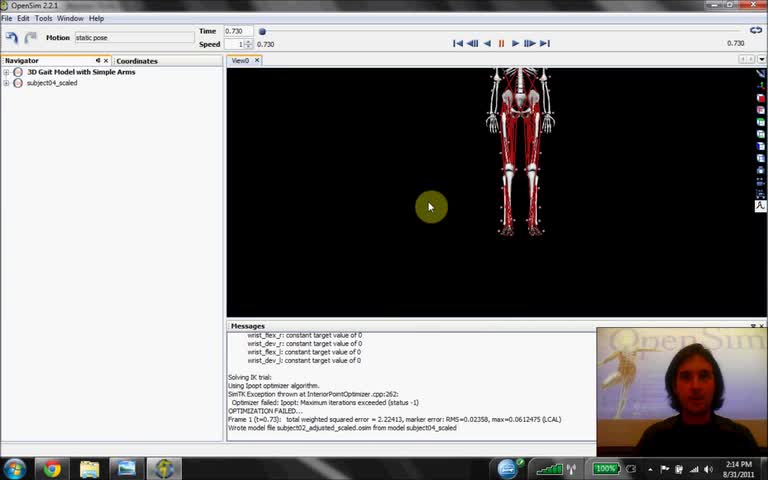Click the camera snapshot icon in the view toolbar
The width and height of the screenshot is (768, 480).
click(760, 170)
